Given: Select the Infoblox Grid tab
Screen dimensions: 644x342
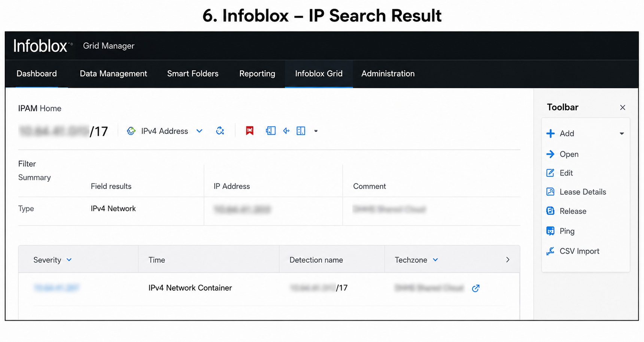Looking at the screenshot, I should point(319,74).
